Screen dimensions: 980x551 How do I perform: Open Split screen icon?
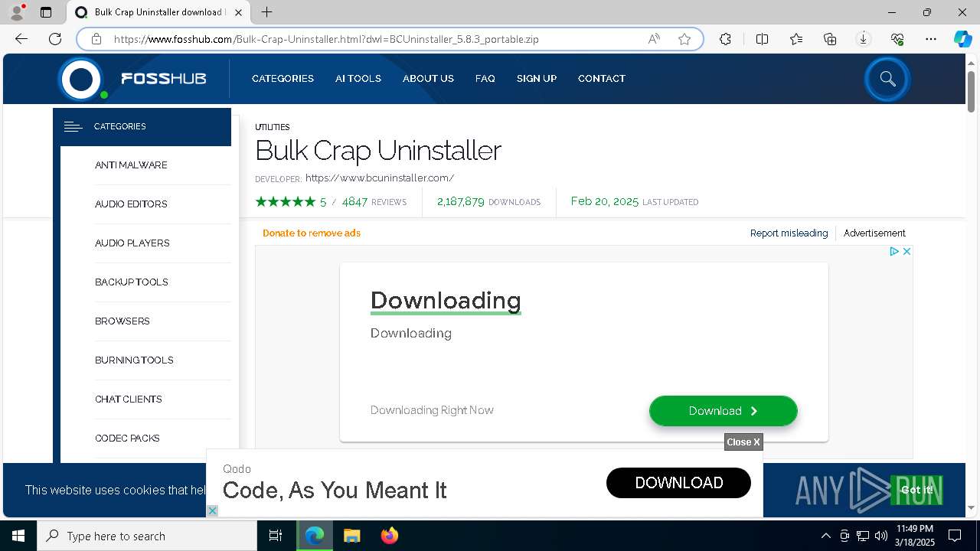[x=762, y=39]
